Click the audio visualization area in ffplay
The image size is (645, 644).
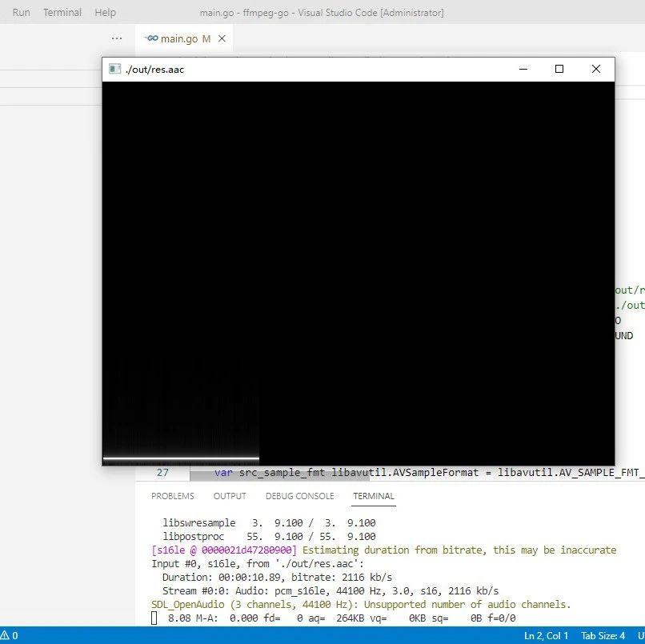359,273
